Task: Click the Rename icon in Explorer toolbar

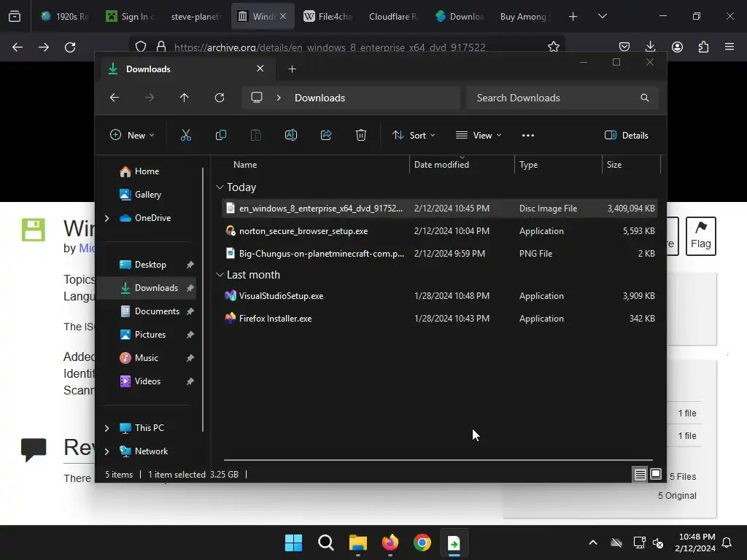Action: point(291,135)
